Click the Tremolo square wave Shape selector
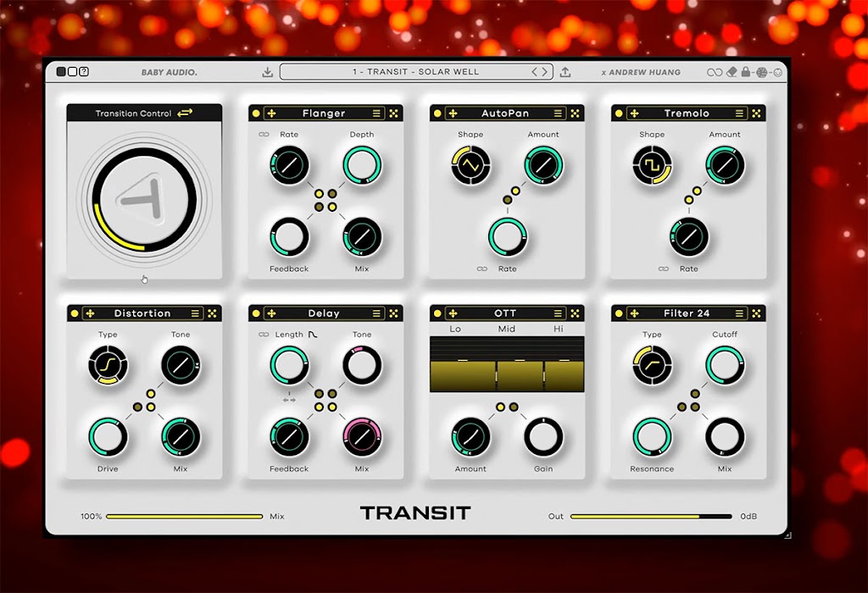 pos(652,165)
